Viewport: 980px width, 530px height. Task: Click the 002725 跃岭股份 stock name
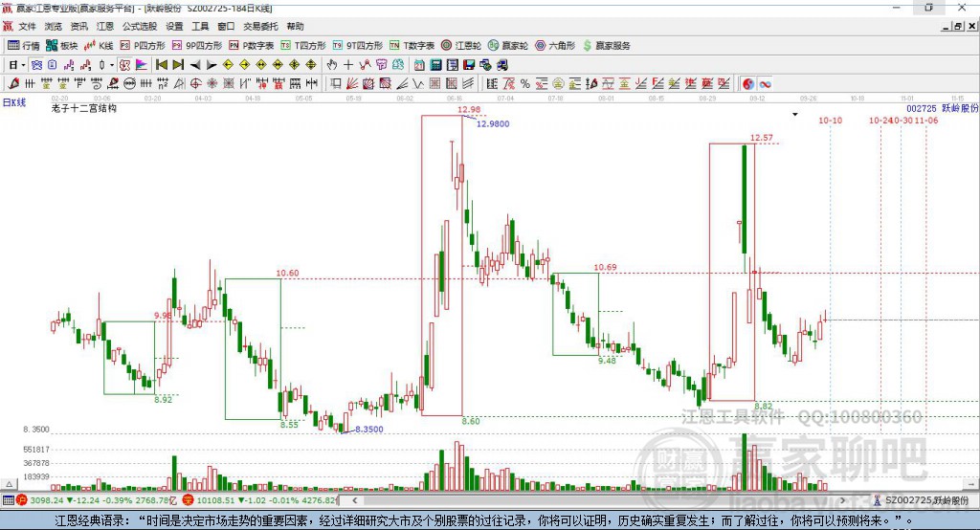[942, 108]
